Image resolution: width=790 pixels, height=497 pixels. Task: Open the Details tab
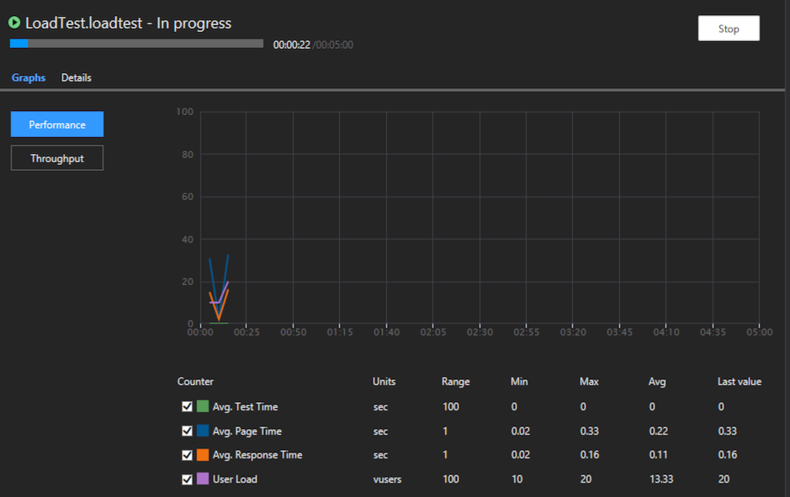click(76, 78)
